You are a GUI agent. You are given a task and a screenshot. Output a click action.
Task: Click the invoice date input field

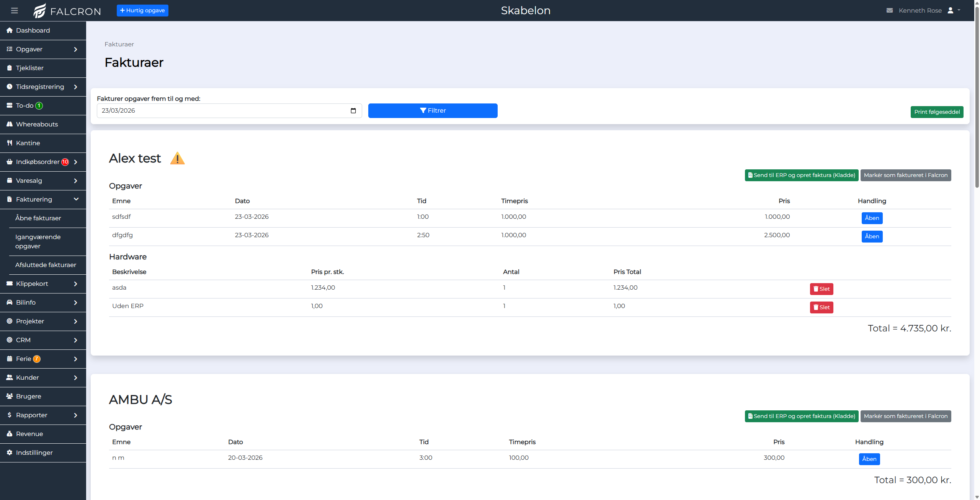coord(229,111)
